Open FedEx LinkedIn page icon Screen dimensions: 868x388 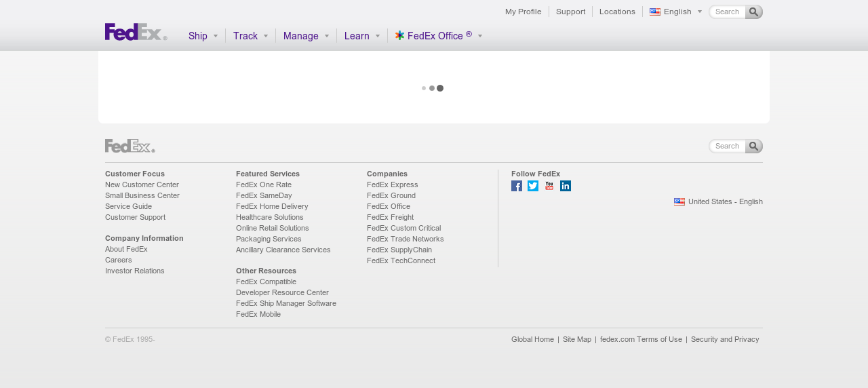tap(566, 186)
